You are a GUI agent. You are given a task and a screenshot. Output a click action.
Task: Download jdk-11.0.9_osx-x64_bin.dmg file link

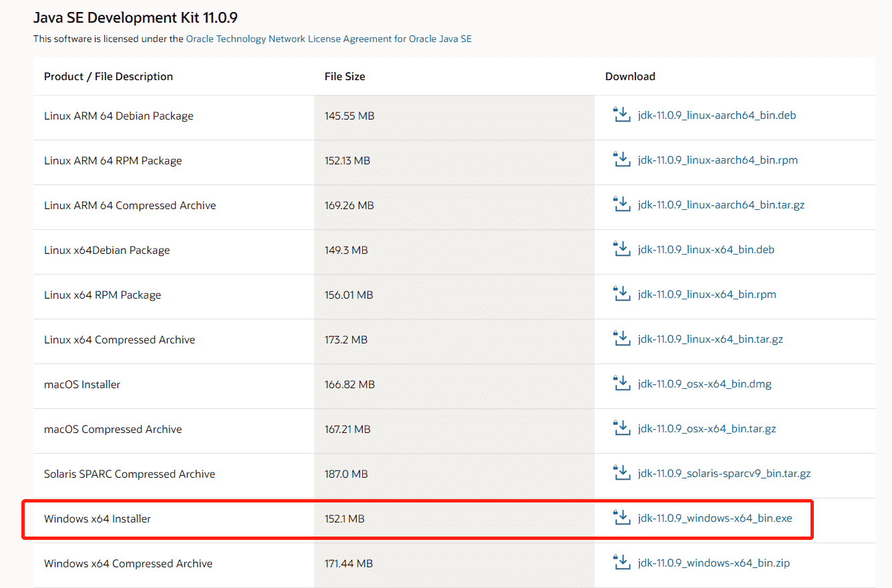click(x=704, y=384)
